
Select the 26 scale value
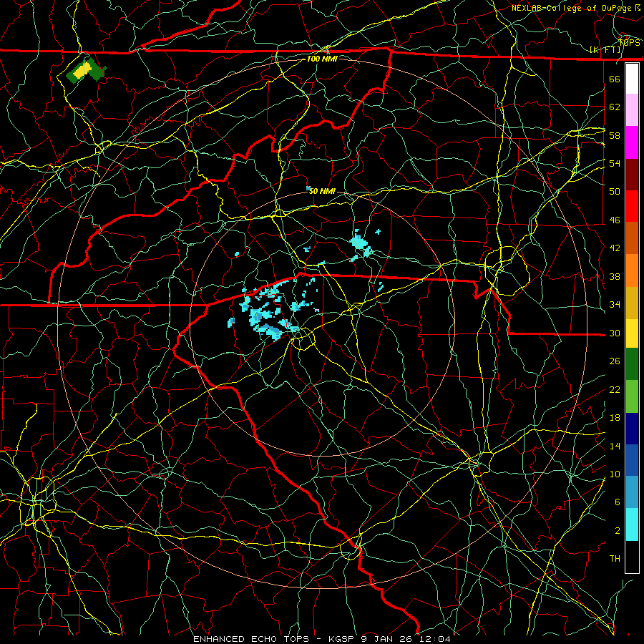coord(615,361)
